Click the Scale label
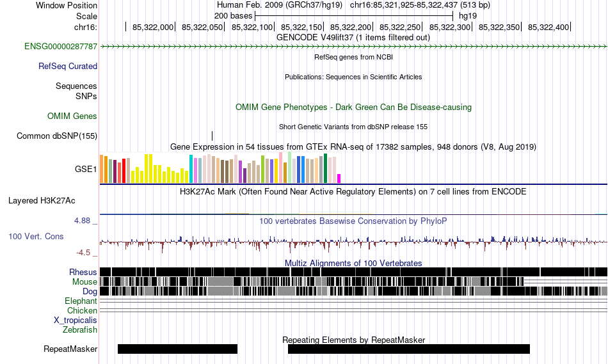The image size is (608, 364). (86, 16)
